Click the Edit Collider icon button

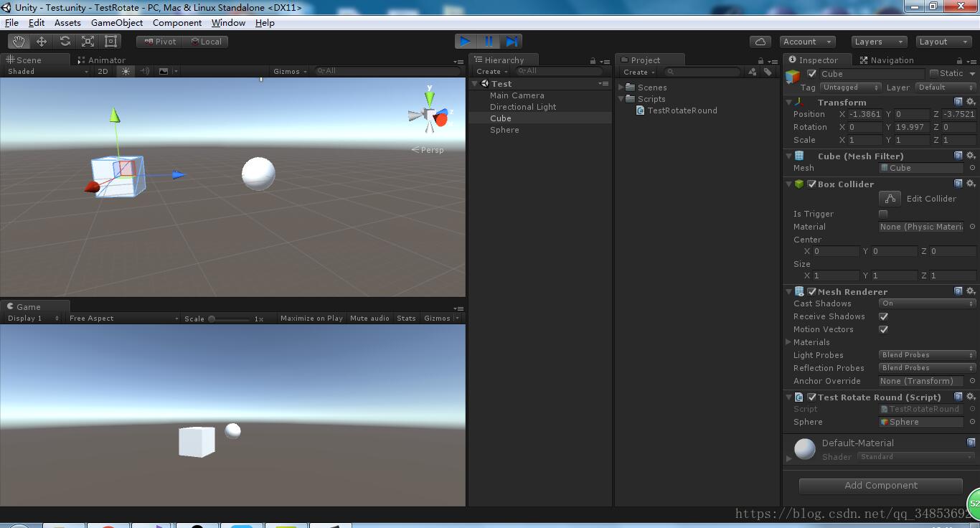(x=890, y=199)
